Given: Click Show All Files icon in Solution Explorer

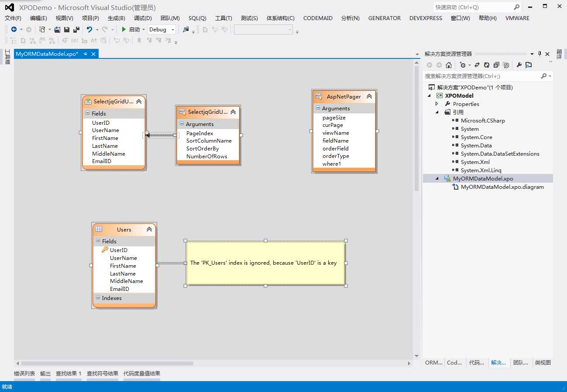Looking at the screenshot, I should click(506, 65).
